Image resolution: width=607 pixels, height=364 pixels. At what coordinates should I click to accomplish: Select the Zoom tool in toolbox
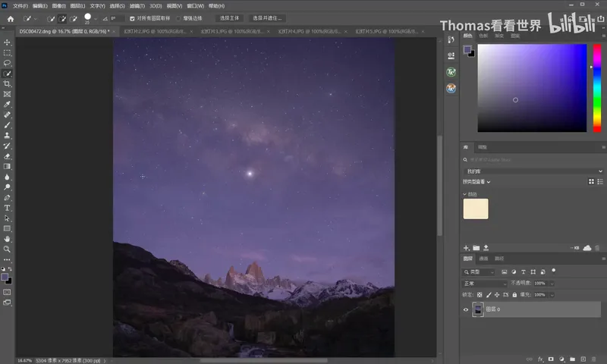click(7, 249)
